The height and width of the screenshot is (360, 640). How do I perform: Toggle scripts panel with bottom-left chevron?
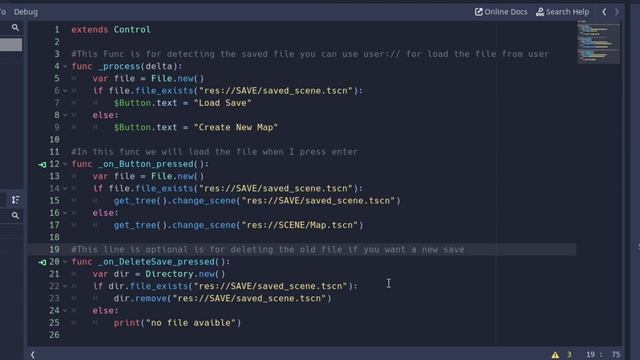(x=33, y=355)
